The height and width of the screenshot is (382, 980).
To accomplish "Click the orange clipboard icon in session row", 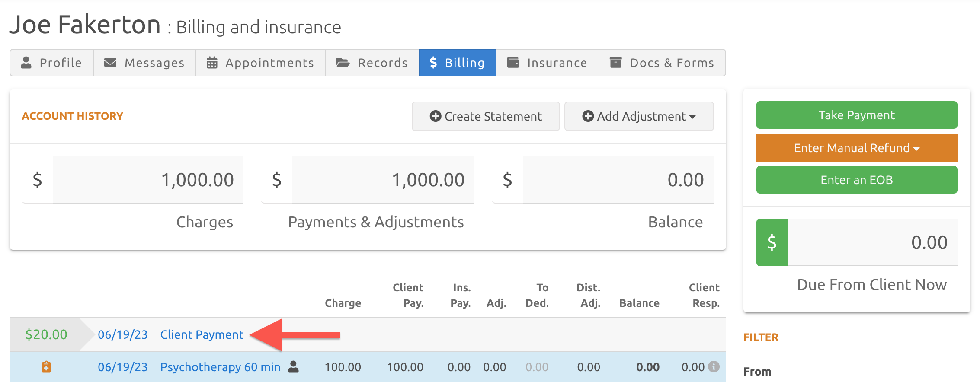I will (x=46, y=367).
